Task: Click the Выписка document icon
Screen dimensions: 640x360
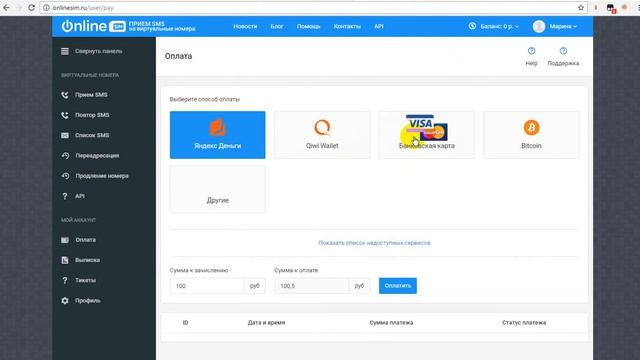Action: tap(64, 260)
